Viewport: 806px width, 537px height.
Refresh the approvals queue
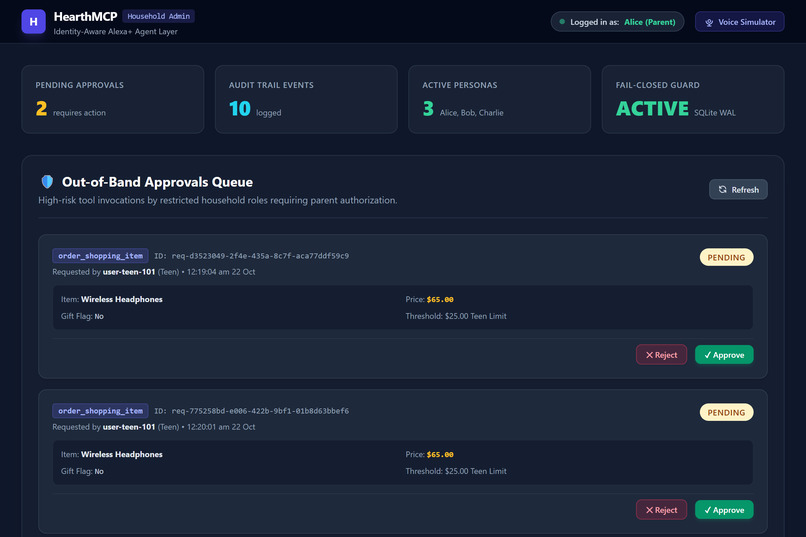[x=738, y=189]
